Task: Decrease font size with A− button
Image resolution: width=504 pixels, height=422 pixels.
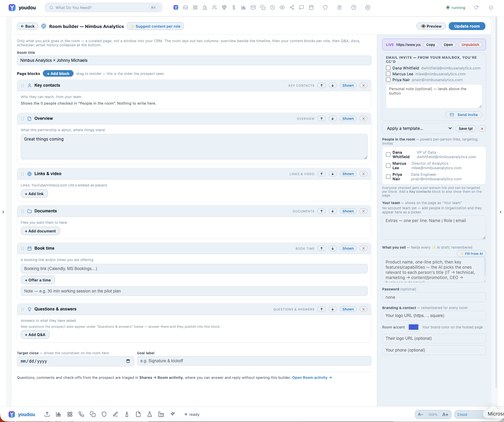Action: [420, 414]
